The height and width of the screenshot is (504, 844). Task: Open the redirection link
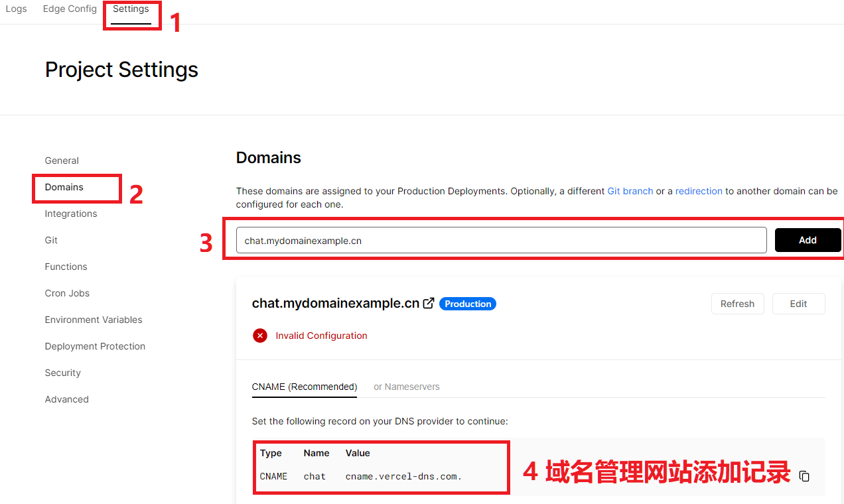[x=699, y=191]
